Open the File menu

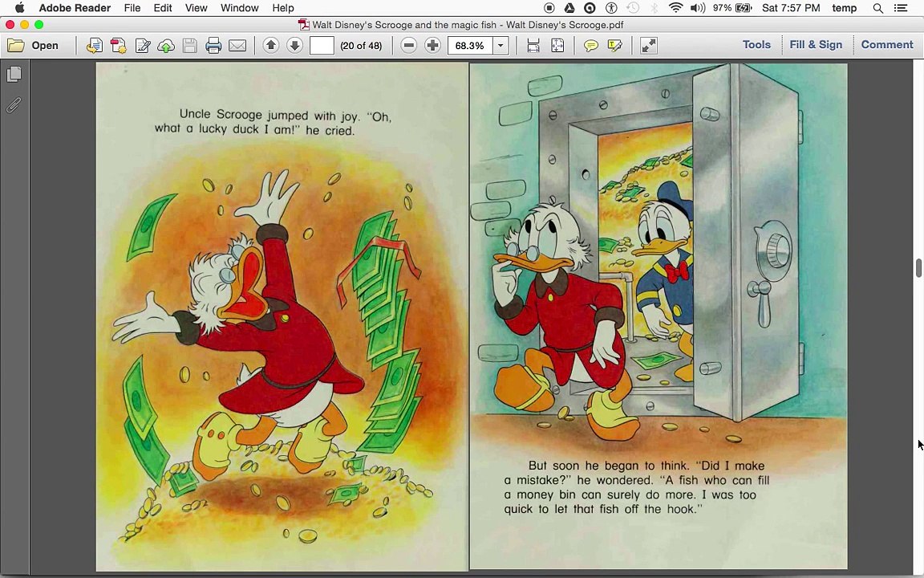coord(132,8)
